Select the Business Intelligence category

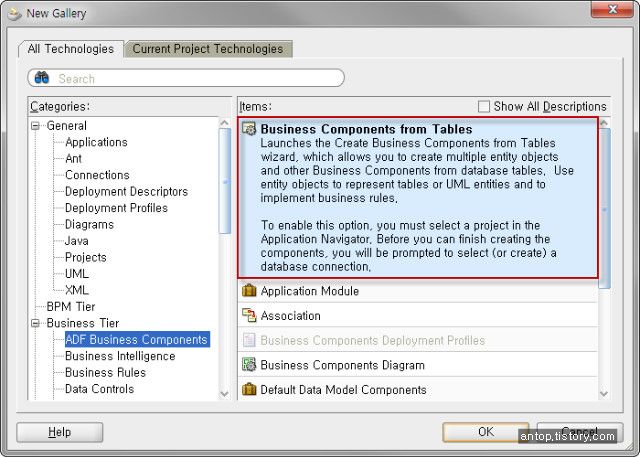120,356
